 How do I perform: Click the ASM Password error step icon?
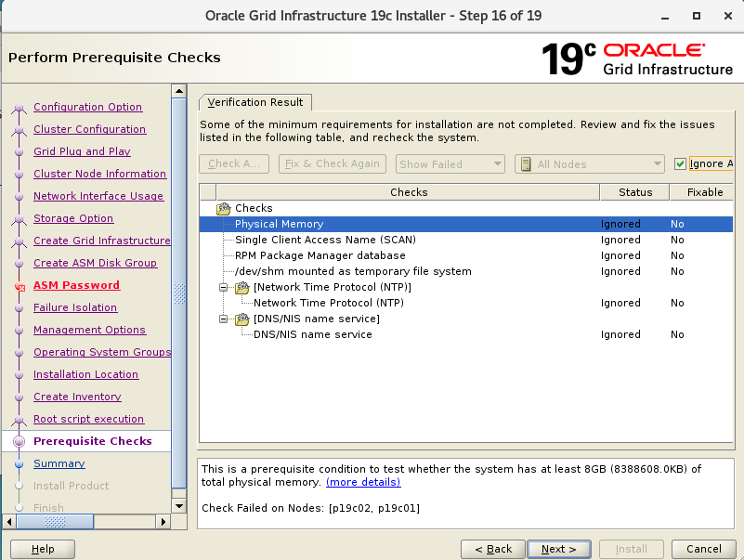20,287
